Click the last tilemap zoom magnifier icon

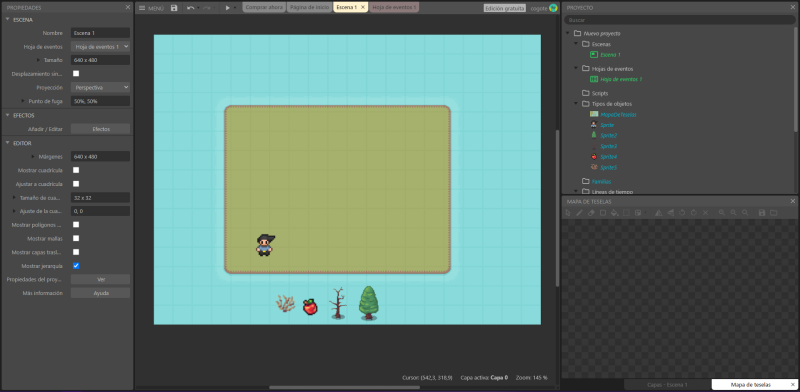(745, 212)
